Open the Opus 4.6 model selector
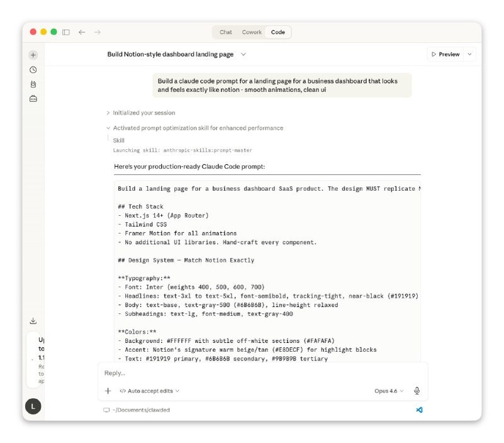Viewport: 504px width, 443px height. (x=389, y=391)
